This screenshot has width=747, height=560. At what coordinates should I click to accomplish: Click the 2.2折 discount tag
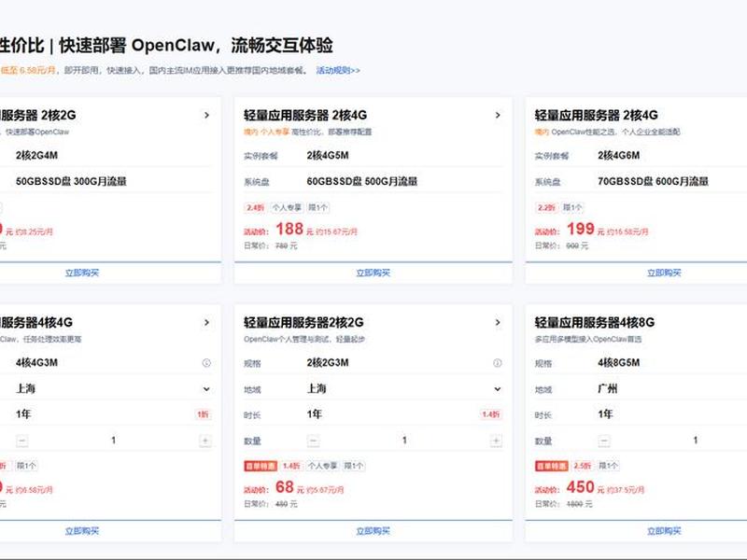click(546, 207)
